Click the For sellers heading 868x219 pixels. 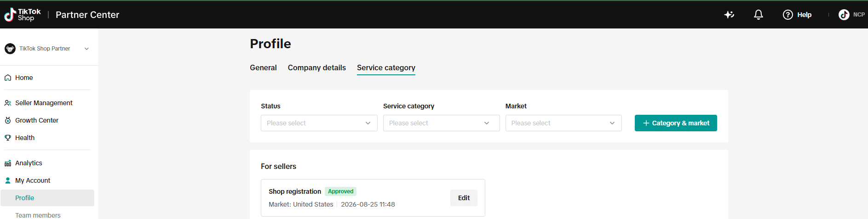click(279, 166)
